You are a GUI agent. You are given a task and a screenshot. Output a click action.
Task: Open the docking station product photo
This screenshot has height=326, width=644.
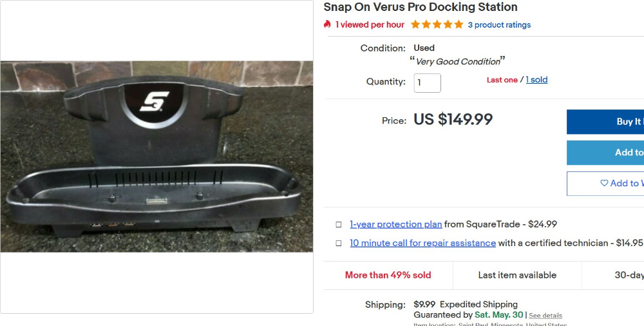click(x=156, y=157)
